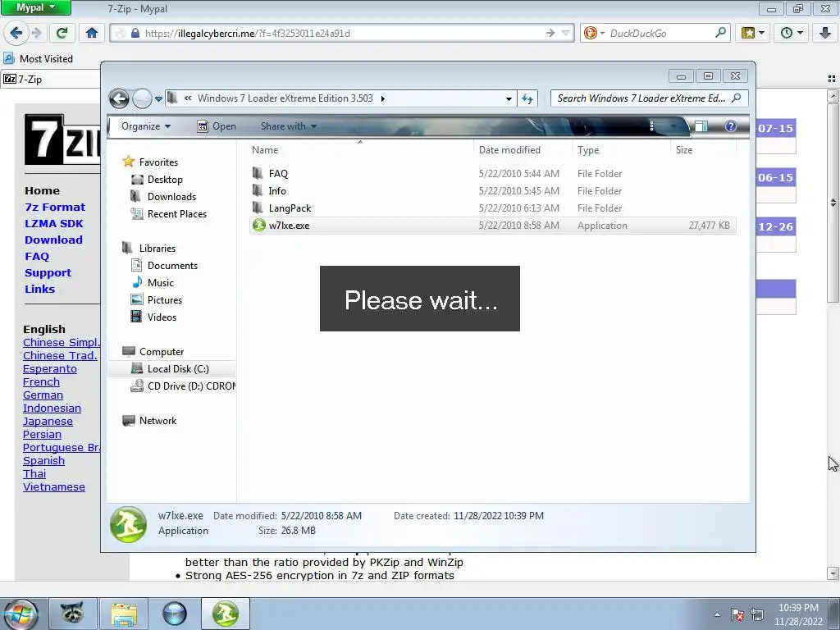This screenshot has height=630, width=840.
Task: Reload the browser page
Action: click(x=62, y=33)
